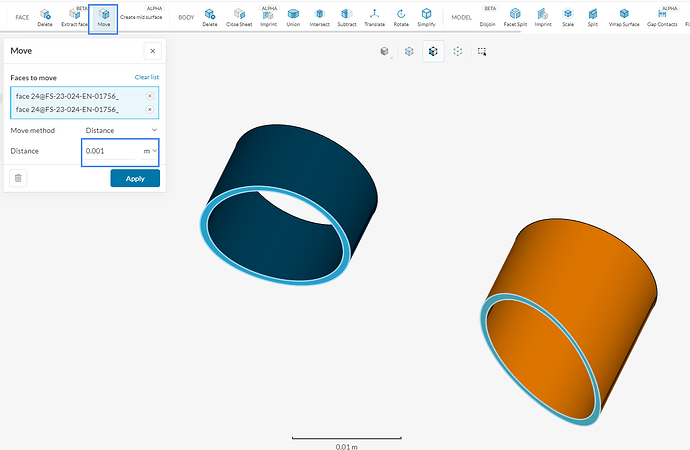Image resolution: width=690 pixels, height=450 pixels.
Task: Open the view cube dropdown in viewport
Action: (x=385, y=51)
